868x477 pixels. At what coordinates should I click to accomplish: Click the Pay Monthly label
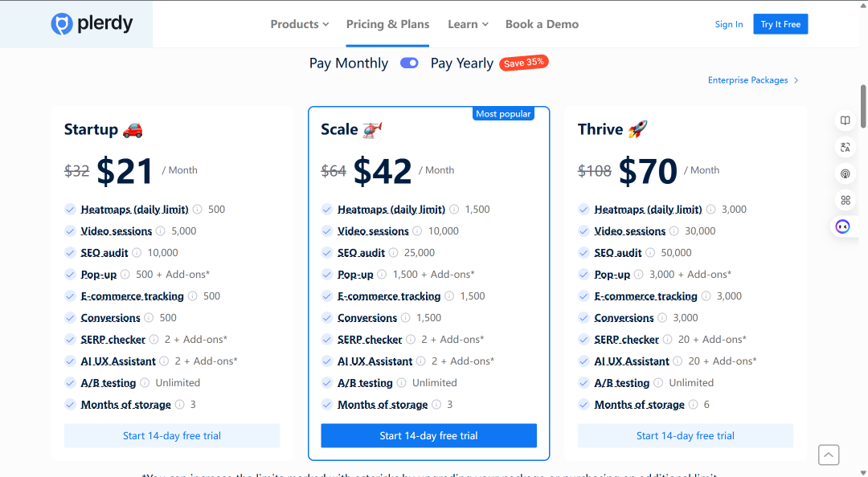(x=349, y=63)
